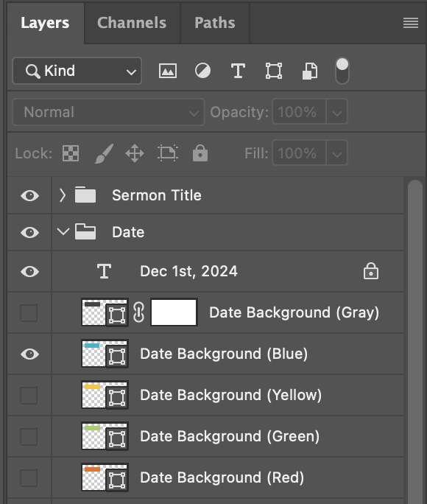Show the Date Background (Green) layer
Viewport: 427px width, 504px height.
click(x=29, y=436)
